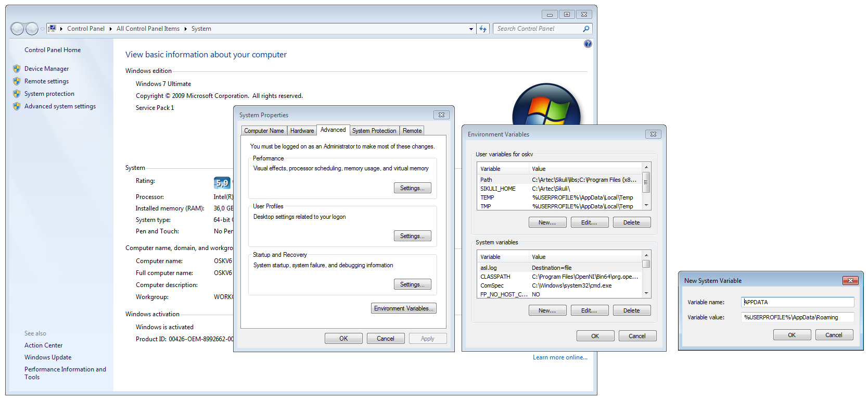
Task: Expand the breadcrumb arrow after Control Panel
Action: point(110,29)
